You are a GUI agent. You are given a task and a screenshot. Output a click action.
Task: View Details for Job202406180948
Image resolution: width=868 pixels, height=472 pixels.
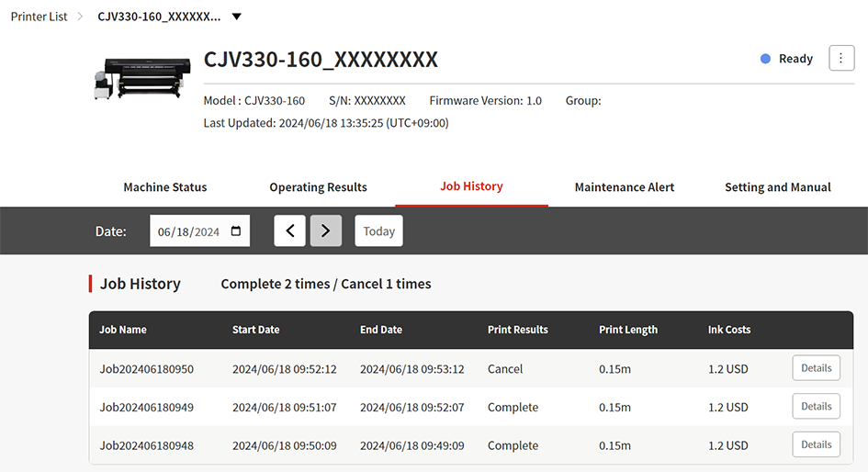816,445
